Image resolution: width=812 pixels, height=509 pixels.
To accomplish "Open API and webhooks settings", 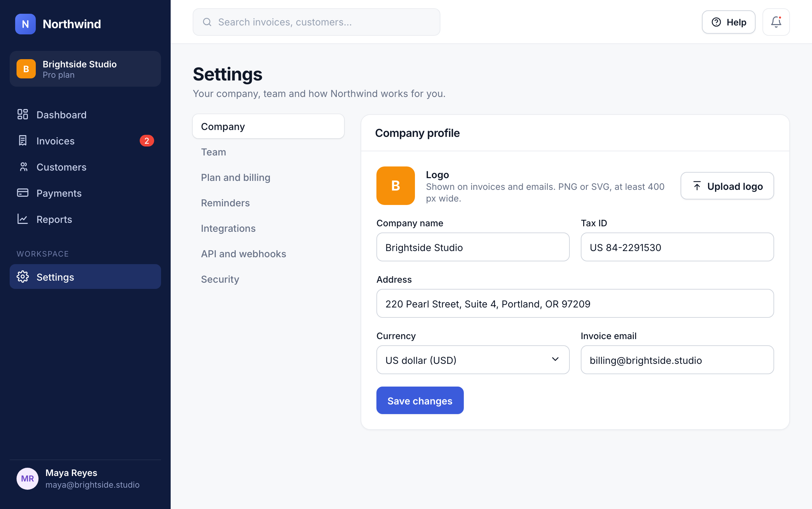I will pyautogui.click(x=268, y=254).
